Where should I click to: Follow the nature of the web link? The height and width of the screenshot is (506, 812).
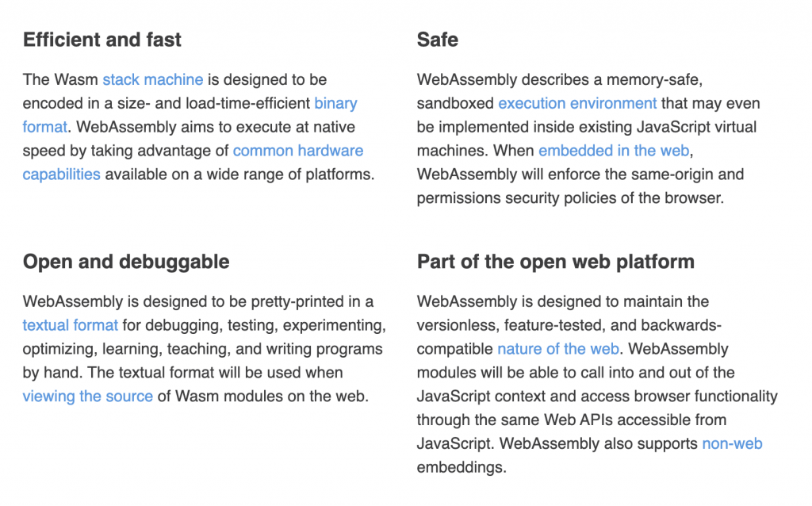(557, 349)
